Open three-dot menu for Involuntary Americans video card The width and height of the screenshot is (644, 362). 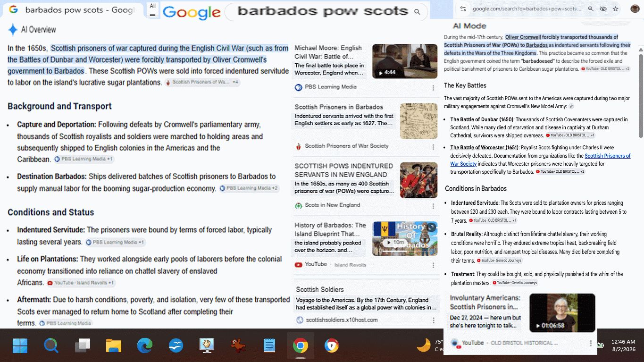(591, 343)
